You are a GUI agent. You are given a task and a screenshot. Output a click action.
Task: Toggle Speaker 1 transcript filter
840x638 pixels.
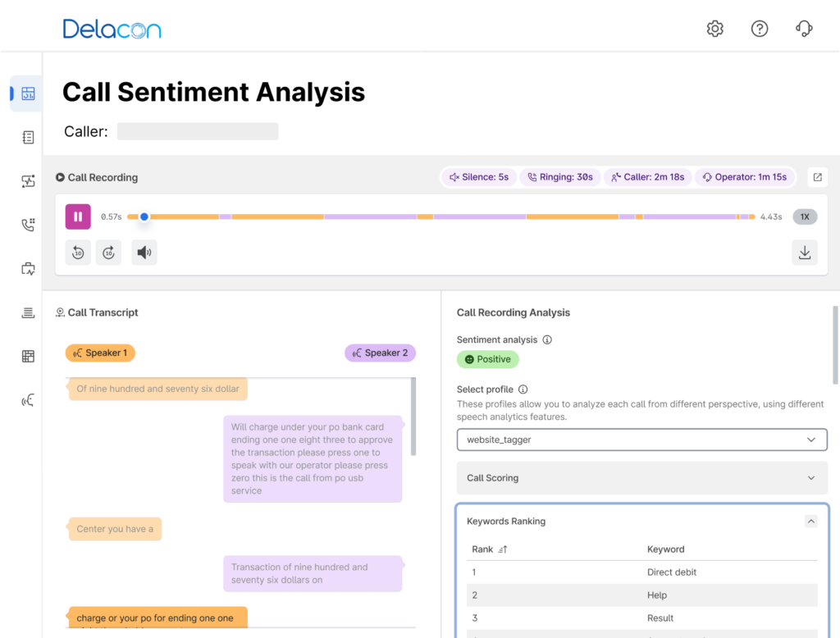pyautogui.click(x=100, y=353)
